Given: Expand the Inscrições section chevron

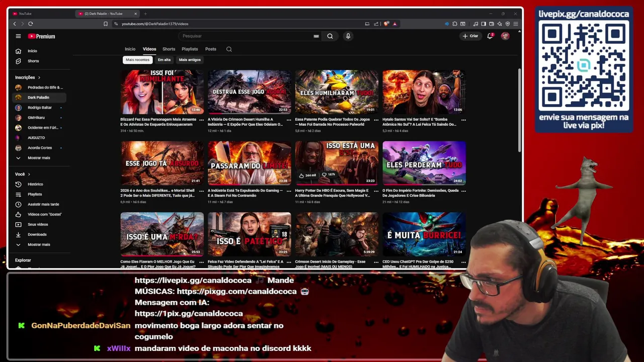Looking at the screenshot, I should click(x=39, y=77).
